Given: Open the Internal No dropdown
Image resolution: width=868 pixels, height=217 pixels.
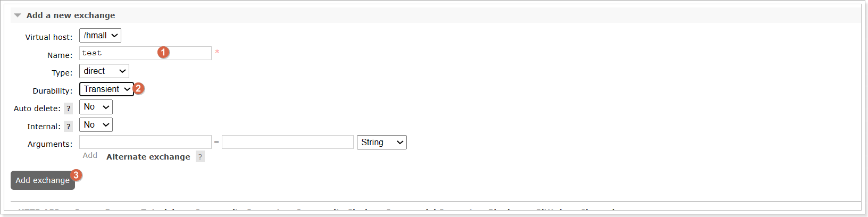Looking at the screenshot, I should tap(96, 125).
